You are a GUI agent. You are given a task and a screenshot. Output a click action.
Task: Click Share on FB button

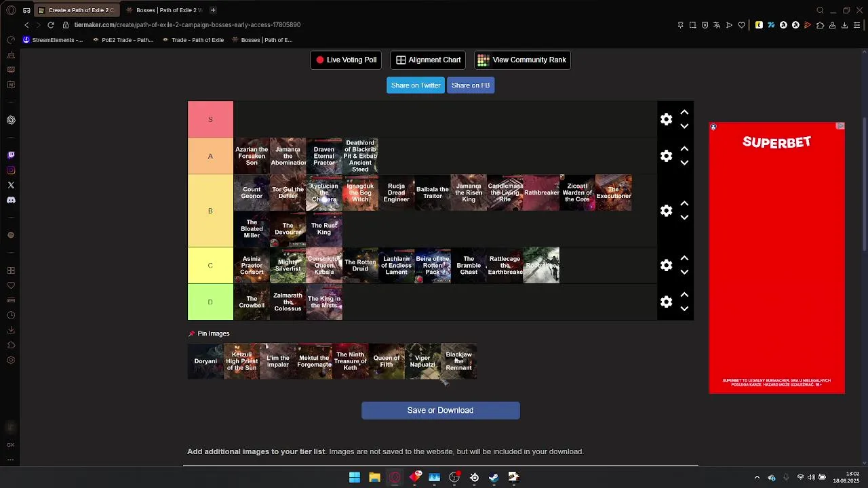(471, 85)
